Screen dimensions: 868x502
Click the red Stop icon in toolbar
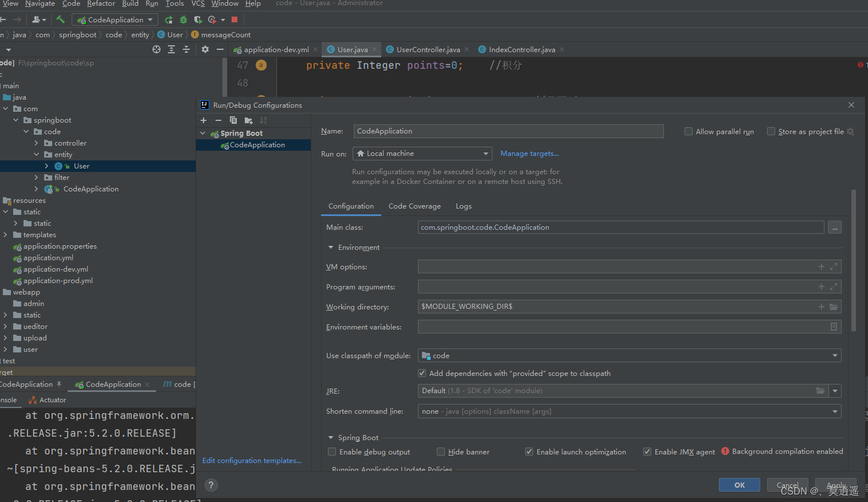234,19
